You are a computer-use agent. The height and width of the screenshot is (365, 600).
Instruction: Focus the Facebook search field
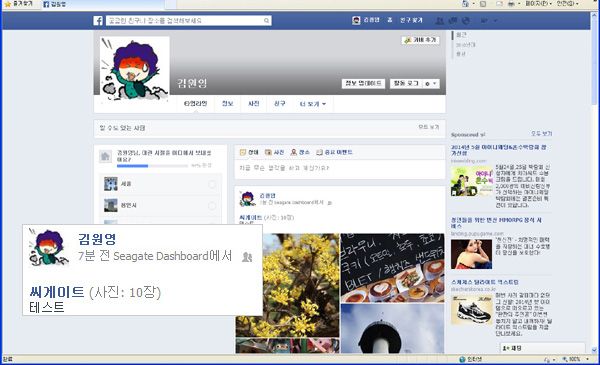[x=189, y=21]
